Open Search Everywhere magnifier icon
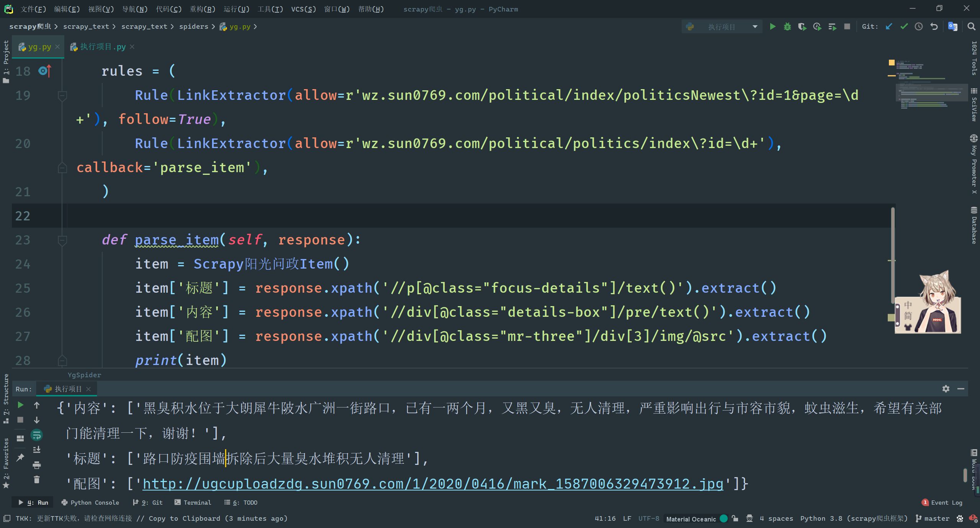Screen dimensions: 980x528 click(x=971, y=26)
